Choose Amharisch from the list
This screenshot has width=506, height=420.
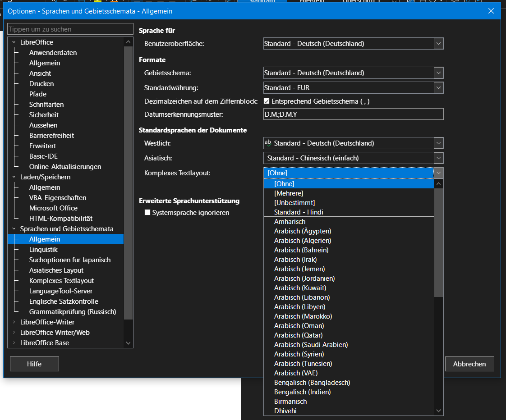pos(349,222)
